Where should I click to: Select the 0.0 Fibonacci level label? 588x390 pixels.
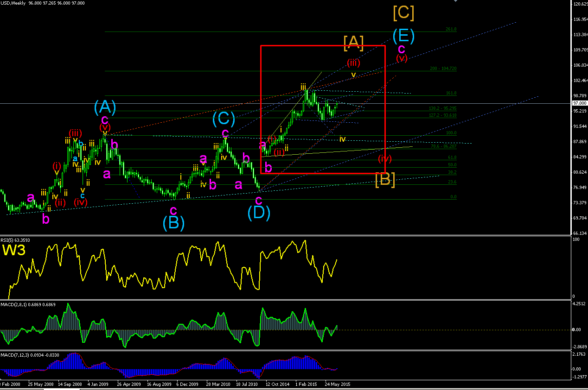click(453, 197)
